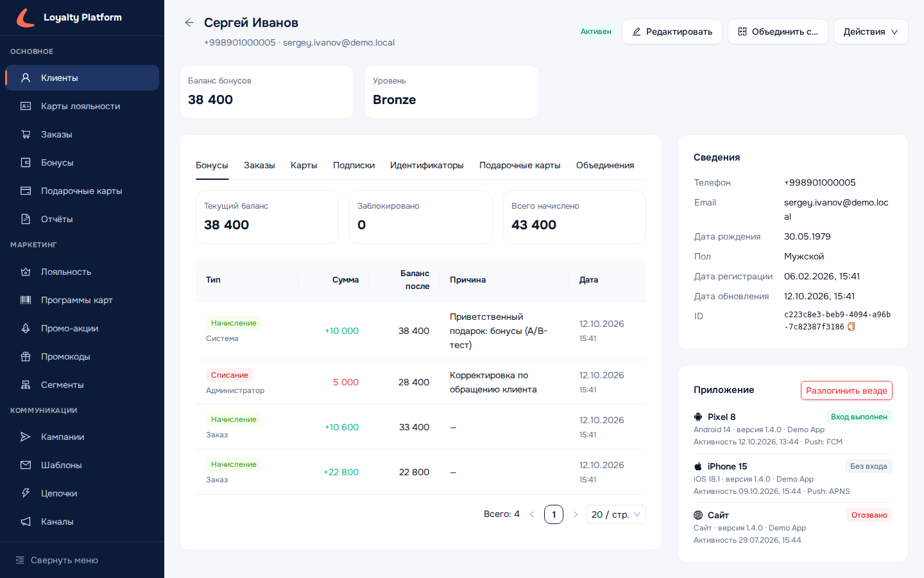
Task: Click the Редактировать button
Action: click(672, 31)
